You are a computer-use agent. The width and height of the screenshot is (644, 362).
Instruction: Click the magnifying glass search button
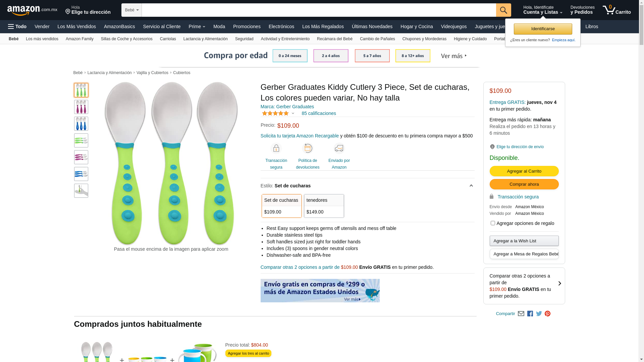503,10
